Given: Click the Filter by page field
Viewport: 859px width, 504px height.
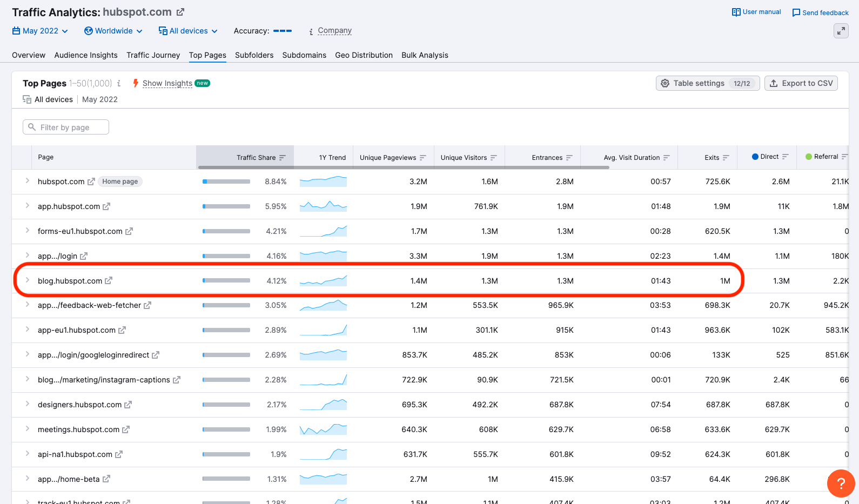Looking at the screenshot, I should [x=66, y=127].
